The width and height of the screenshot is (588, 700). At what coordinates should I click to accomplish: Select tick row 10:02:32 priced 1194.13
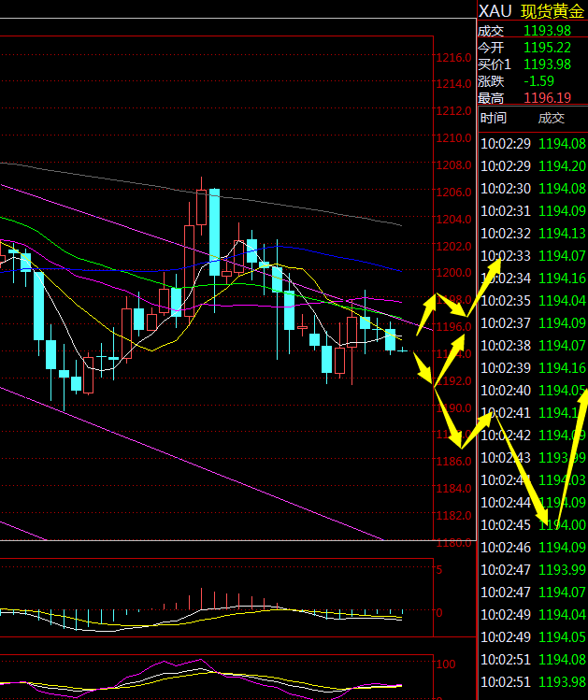click(x=533, y=234)
